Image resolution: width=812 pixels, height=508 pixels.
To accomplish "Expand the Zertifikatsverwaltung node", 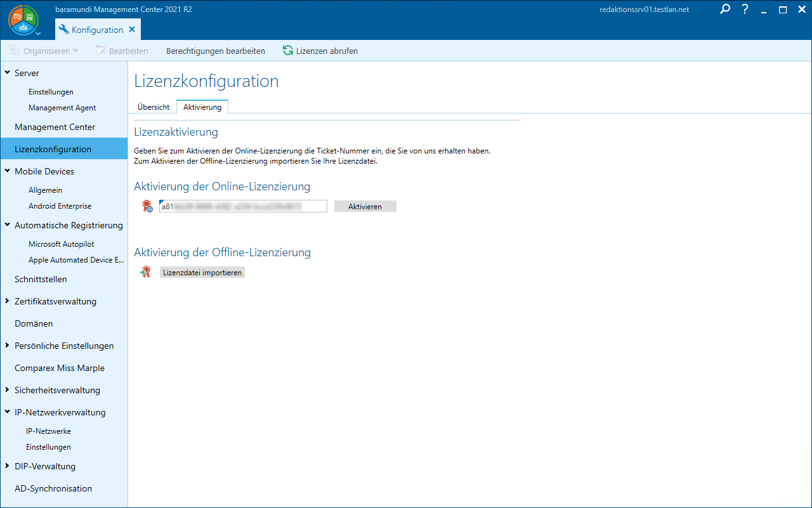I will 7,301.
